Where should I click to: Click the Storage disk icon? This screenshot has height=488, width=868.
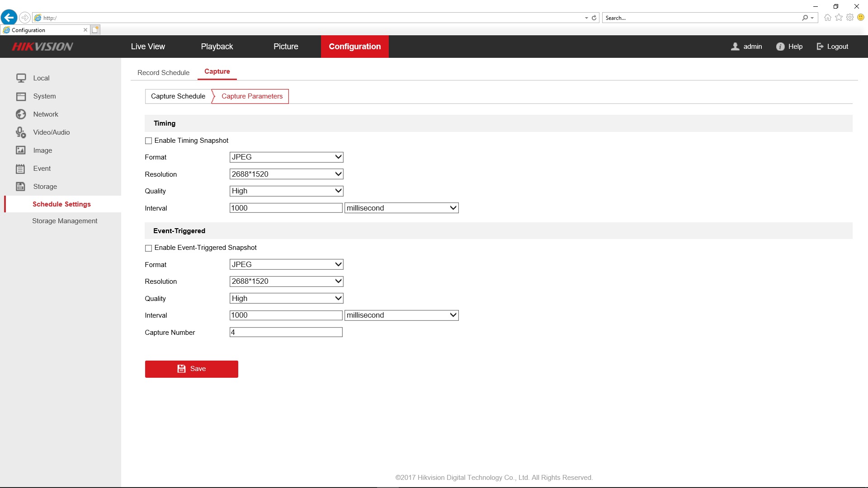point(21,187)
